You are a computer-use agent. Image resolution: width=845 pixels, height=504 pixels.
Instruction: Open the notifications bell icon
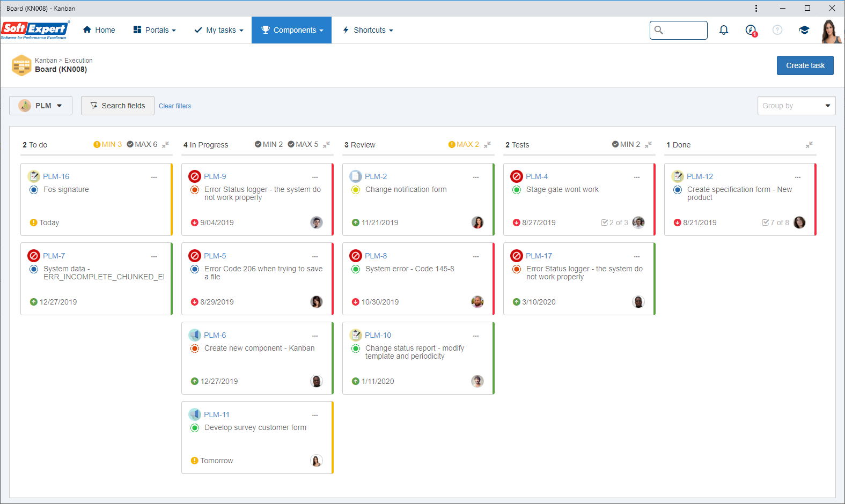pos(724,30)
